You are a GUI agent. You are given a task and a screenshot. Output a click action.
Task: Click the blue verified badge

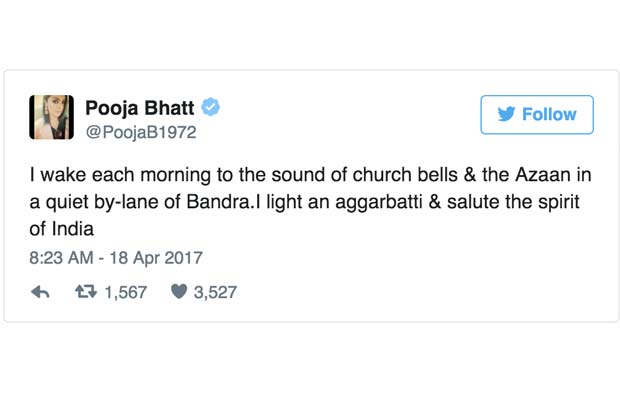tap(210, 107)
